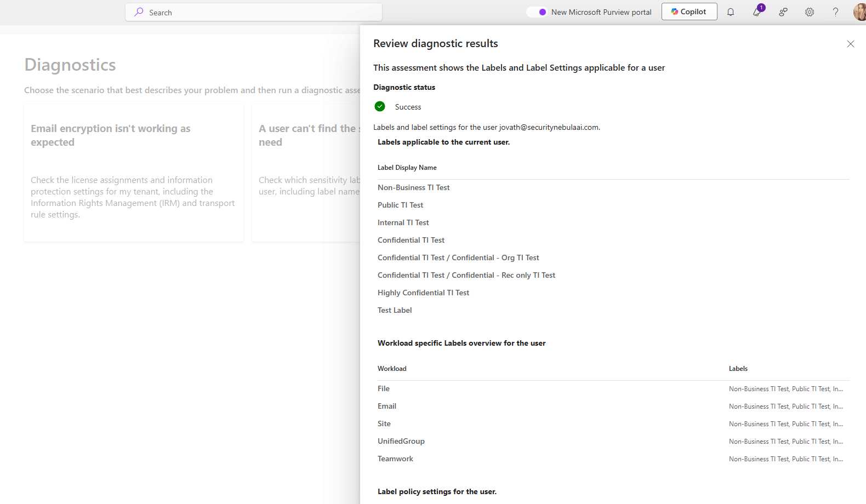Screen dimensions: 866x504
Task: Click the help question mark icon
Action: coord(835,12)
